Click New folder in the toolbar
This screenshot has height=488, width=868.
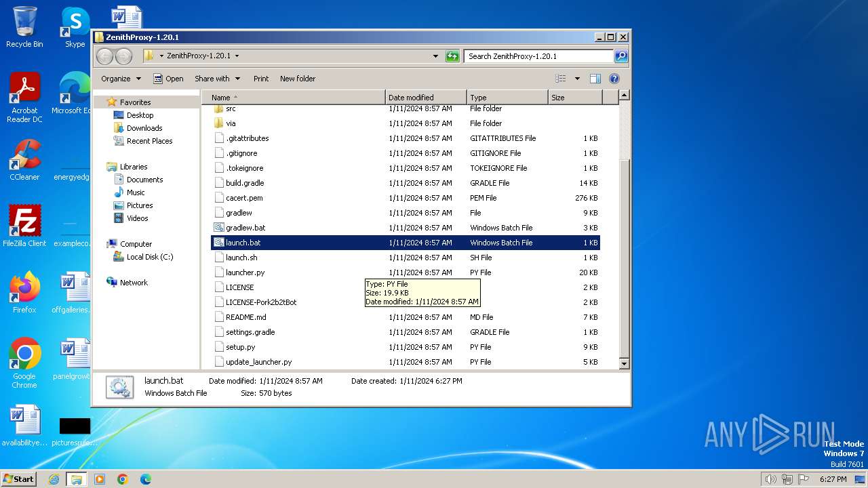tap(298, 79)
